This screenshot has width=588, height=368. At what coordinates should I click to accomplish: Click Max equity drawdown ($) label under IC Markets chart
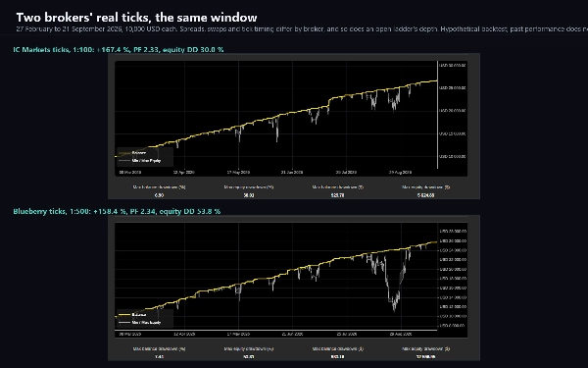[x=425, y=187]
